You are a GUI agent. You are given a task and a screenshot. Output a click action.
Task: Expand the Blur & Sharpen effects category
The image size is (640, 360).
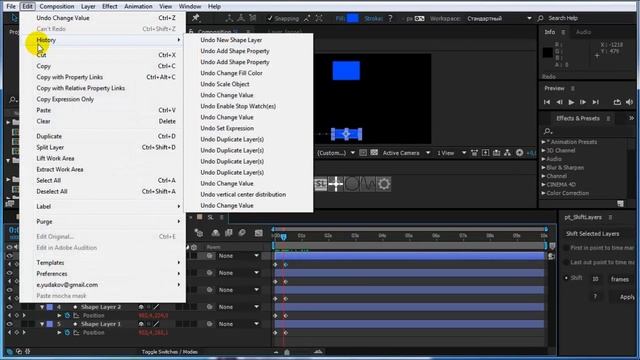click(544, 168)
